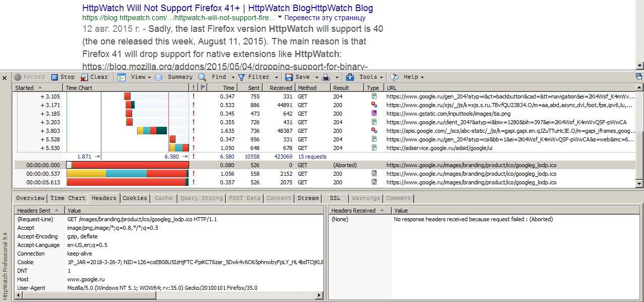Click the URL column header

point(509,88)
